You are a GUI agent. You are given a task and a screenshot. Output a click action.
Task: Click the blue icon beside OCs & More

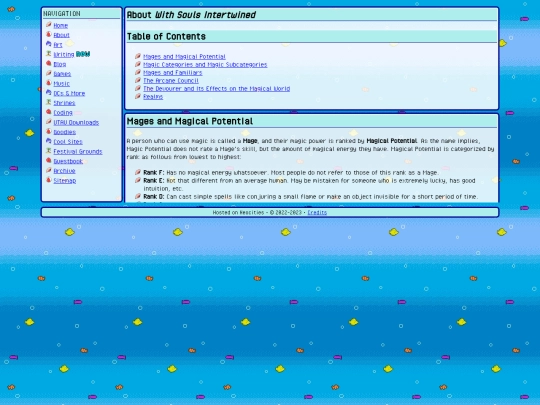pos(49,93)
